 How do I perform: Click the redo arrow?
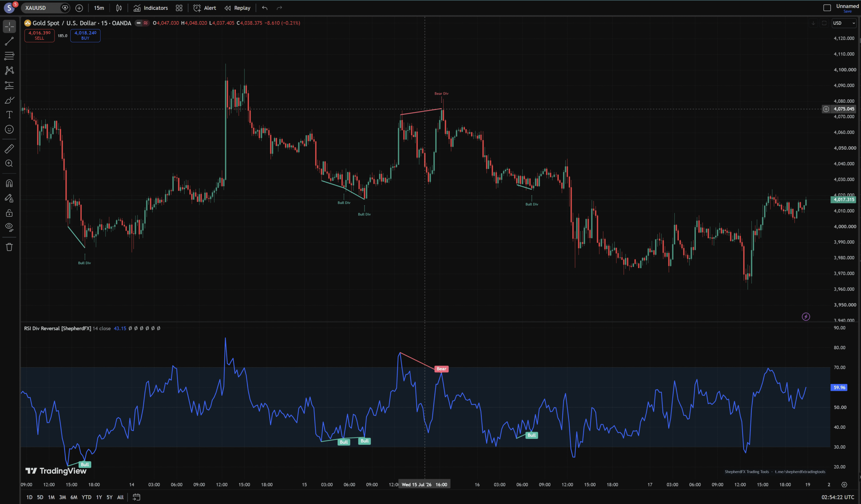tap(279, 8)
